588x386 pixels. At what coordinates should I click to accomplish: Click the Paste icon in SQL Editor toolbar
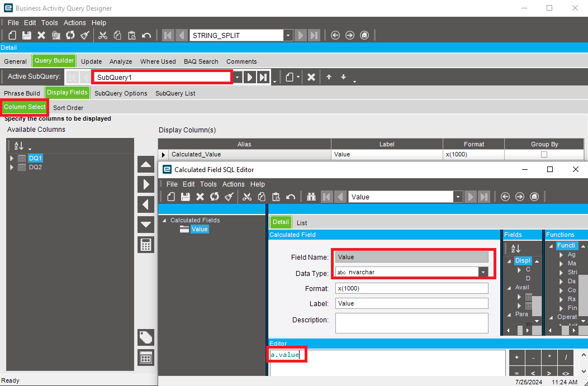click(276, 197)
